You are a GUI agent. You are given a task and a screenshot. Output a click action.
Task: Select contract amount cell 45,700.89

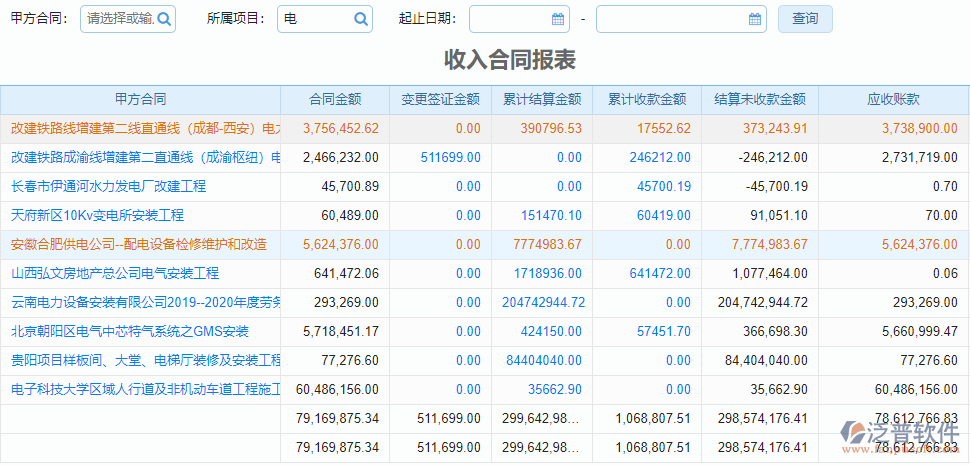(x=350, y=186)
